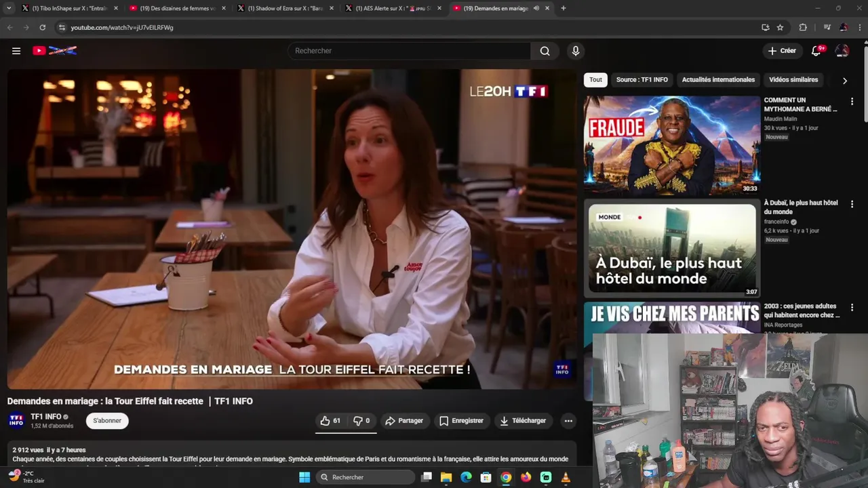View site information icon in address bar
This screenshot has height=488, width=868.
pyautogui.click(x=62, y=27)
